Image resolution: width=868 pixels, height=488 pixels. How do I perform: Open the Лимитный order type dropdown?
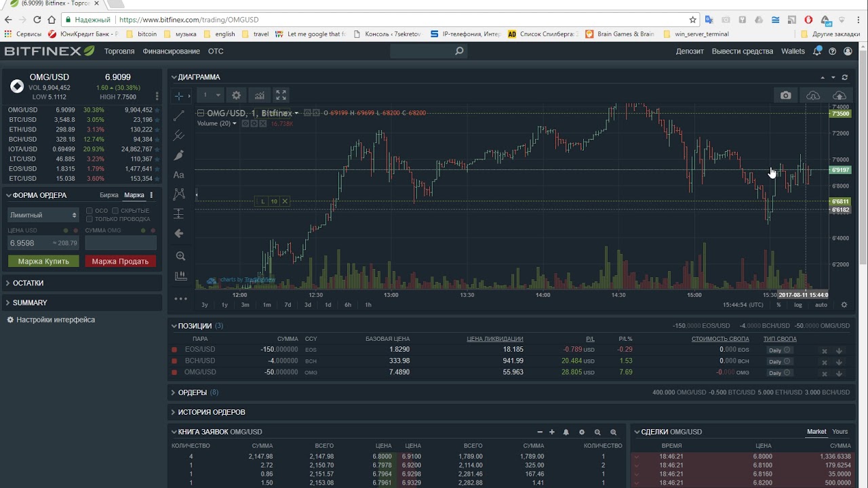tap(43, 215)
